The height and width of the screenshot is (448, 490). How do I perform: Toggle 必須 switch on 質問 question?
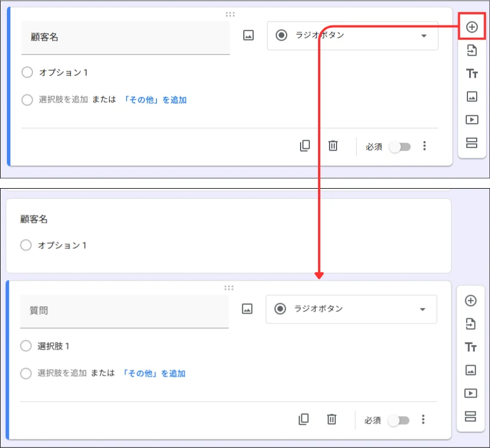coord(398,420)
